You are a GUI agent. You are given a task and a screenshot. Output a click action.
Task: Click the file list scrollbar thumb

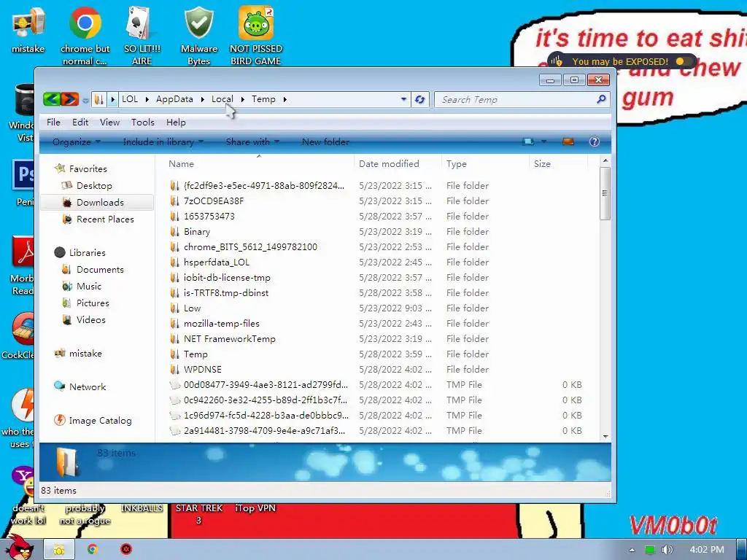tap(605, 193)
